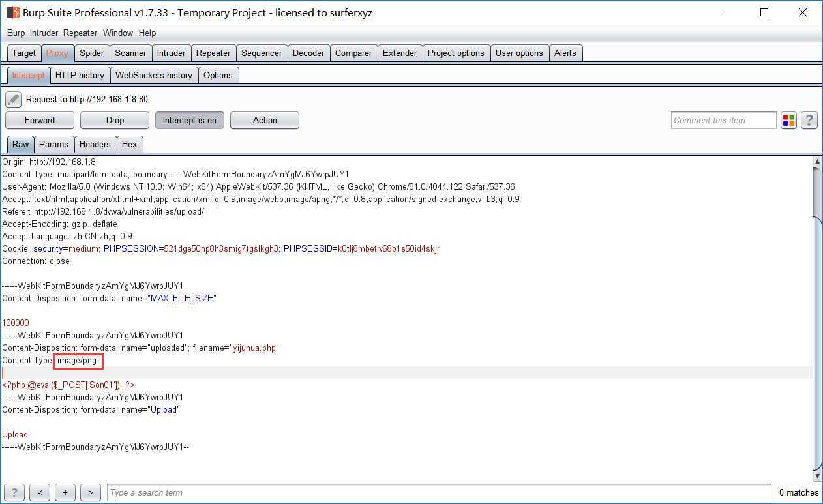Click the Accept: text/html header line
823x504 pixels.
tap(261, 199)
